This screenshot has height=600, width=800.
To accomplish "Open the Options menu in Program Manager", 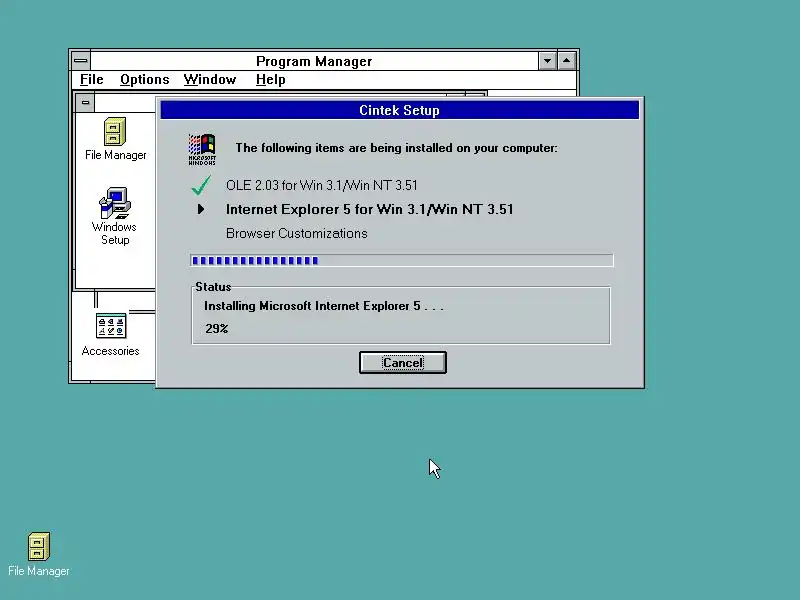I will [x=144, y=80].
